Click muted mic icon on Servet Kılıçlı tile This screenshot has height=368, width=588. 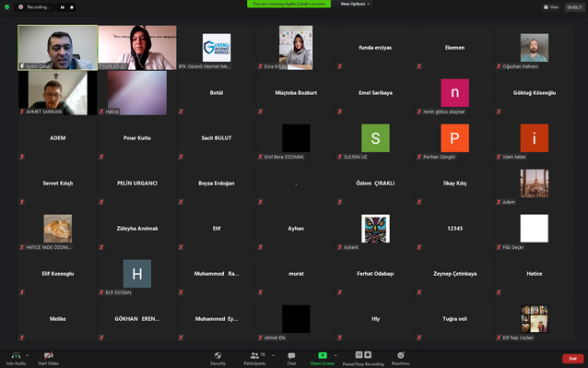coord(22,202)
